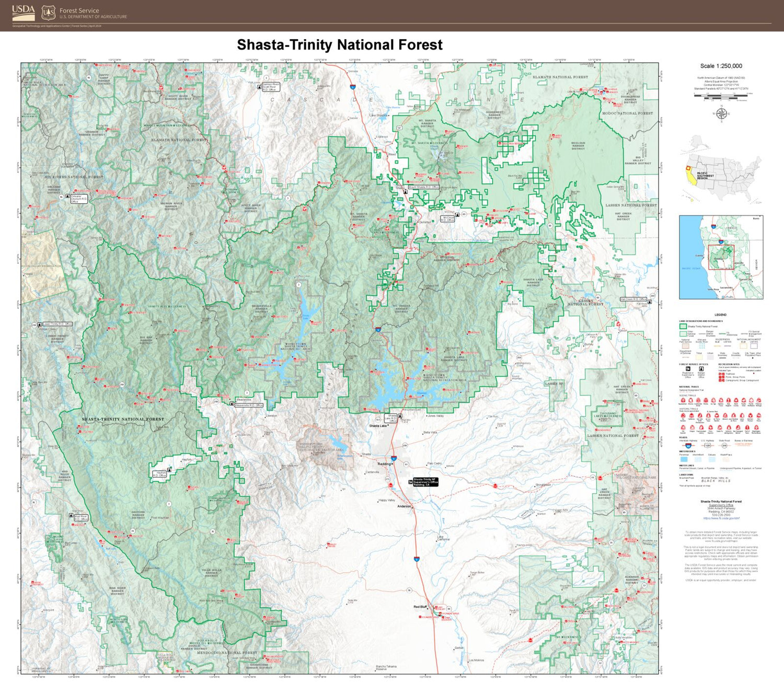
Task: Click the "Palo Cedro" label
Action: 434,463
